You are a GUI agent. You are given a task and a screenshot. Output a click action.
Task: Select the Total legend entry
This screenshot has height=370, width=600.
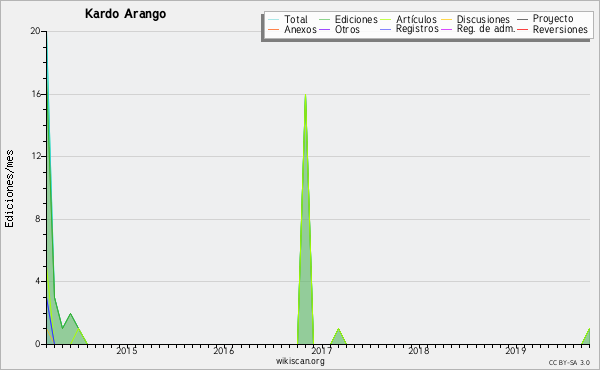(296, 19)
